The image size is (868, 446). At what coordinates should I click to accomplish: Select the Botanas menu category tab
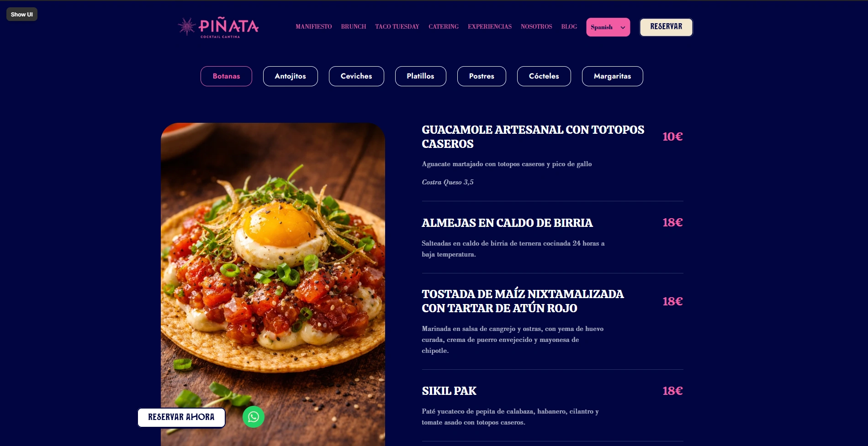click(226, 76)
